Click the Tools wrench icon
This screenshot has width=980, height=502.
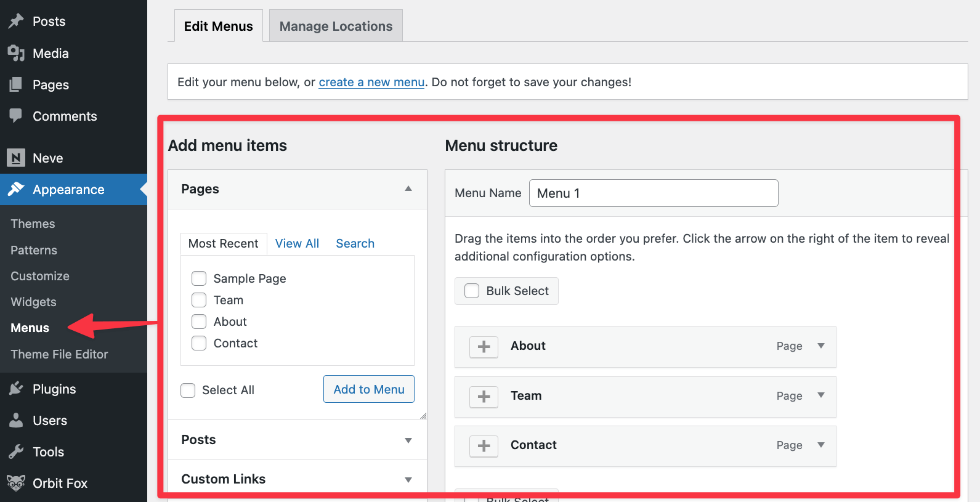pos(16,452)
